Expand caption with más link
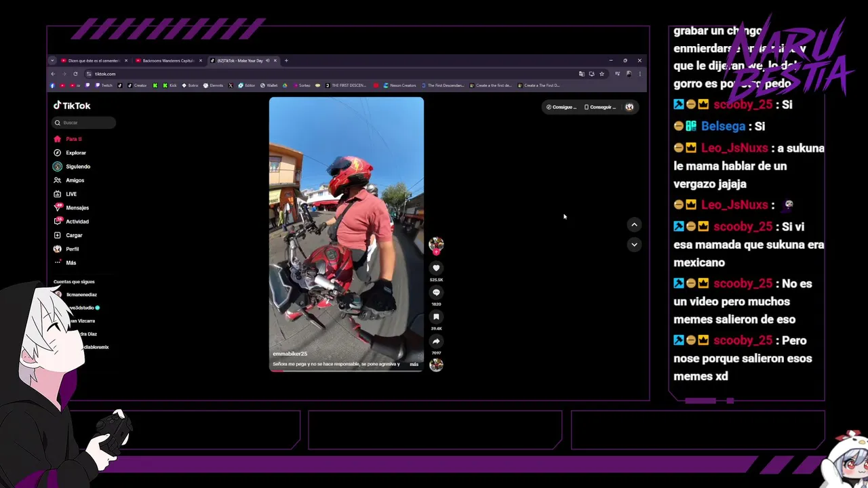 click(x=414, y=364)
